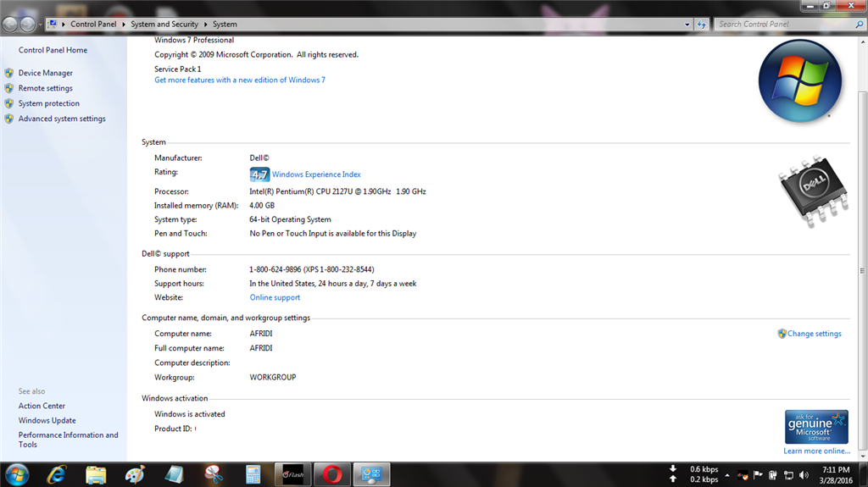Click Get more features with new edition link
This screenshot has height=487, width=868.
[240, 80]
